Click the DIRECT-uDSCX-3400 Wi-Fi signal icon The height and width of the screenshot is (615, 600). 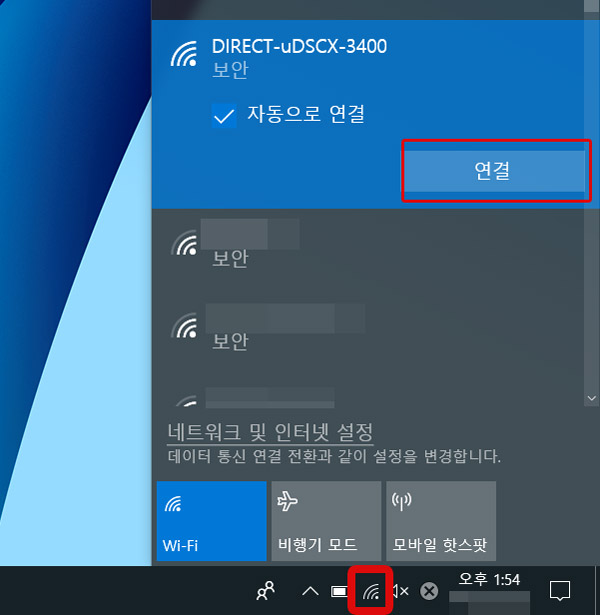pos(184,54)
